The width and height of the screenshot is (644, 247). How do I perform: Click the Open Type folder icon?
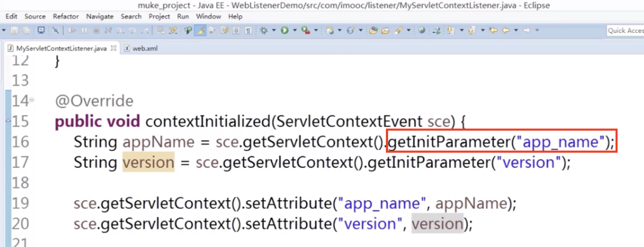click(373, 31)
